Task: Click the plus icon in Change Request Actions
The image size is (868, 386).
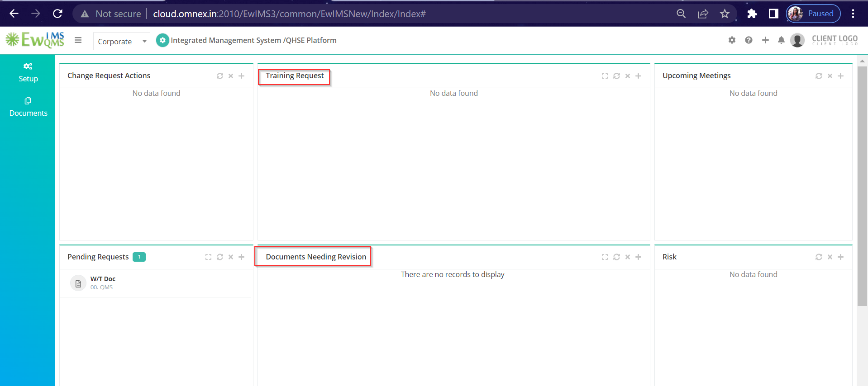Action: (x=242, y=76)
